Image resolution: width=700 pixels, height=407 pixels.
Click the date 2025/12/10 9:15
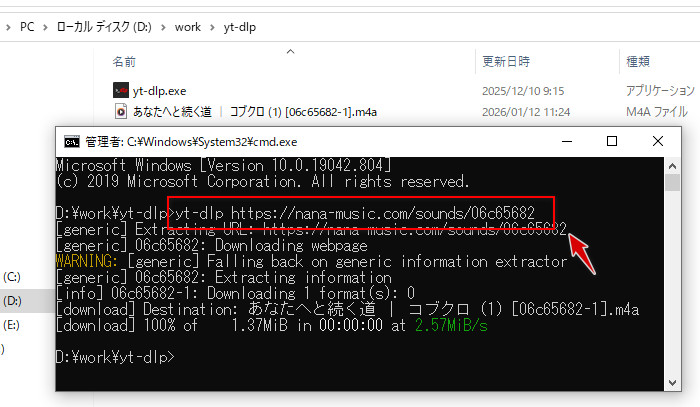tap(523, 91)
